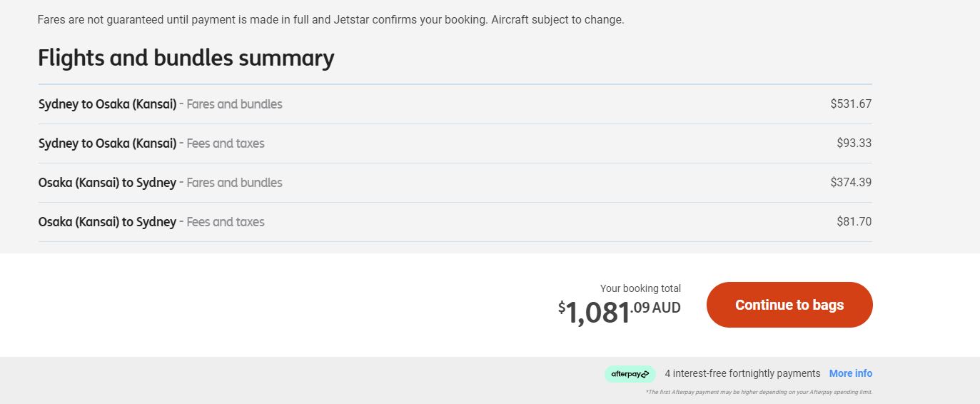Screen dimensions: 980x404
Task: Open the Afterpay More info link
Action: [x=851, y=373]
